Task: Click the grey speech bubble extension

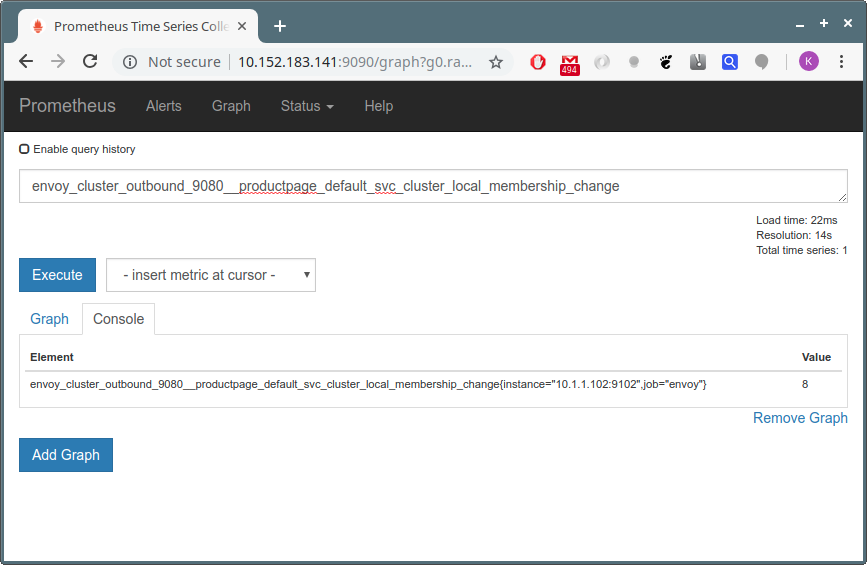Action: [x=761, y=62]
